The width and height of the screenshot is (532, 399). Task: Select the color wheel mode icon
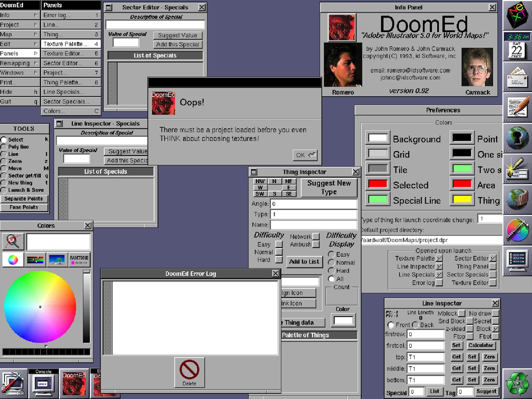click(x=13, y=260)
